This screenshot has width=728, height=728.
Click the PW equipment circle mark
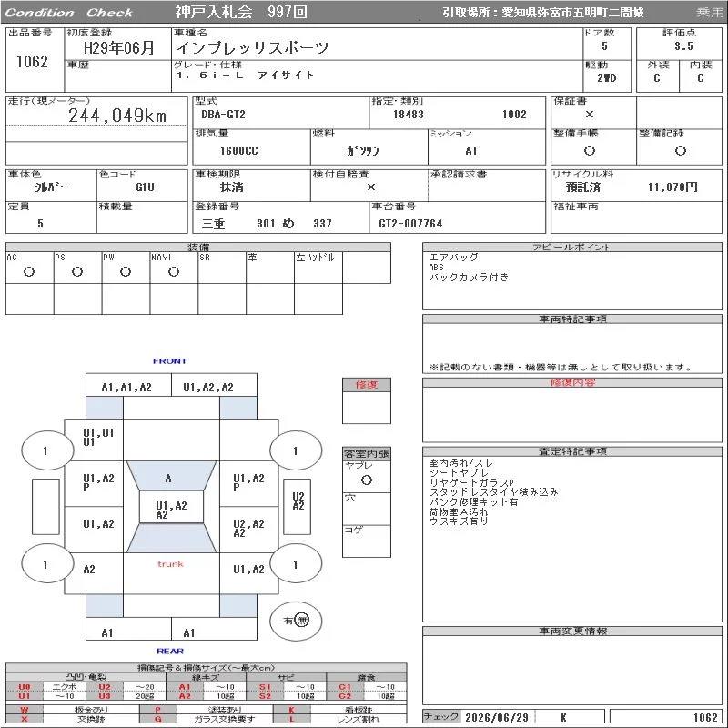point(126,272)
